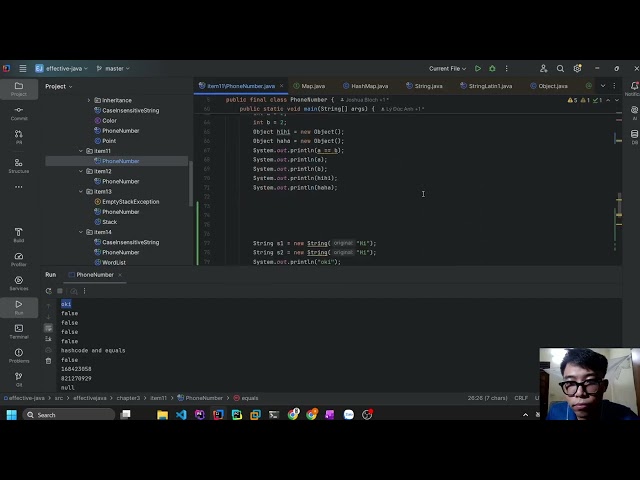Viewport: 640px width, 480px height.
Task: Click equals method in breadcrumb
Action: coord(246,398)
